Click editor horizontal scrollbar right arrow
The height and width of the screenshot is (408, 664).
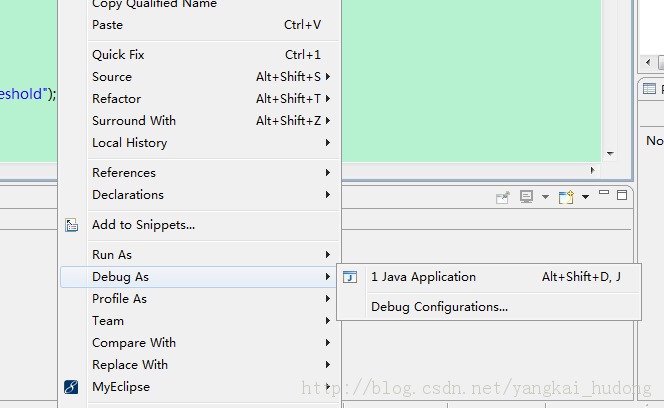[x=592, y=170]
